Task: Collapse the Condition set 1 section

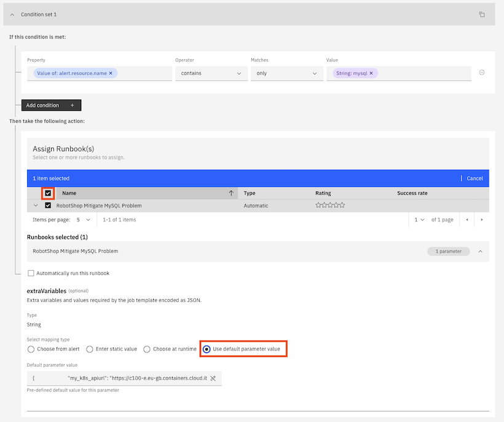Action: pyautogui.click(x=12, y=14)
